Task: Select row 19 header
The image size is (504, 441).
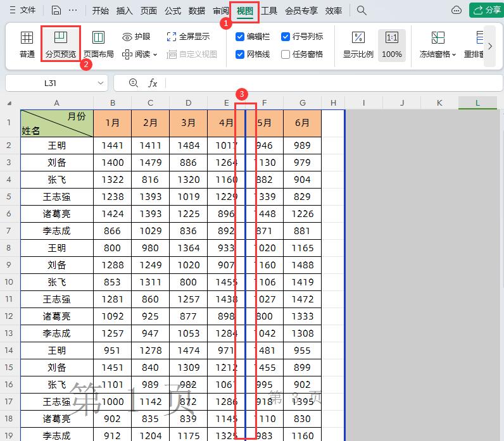Action: (x=9, y=435)
